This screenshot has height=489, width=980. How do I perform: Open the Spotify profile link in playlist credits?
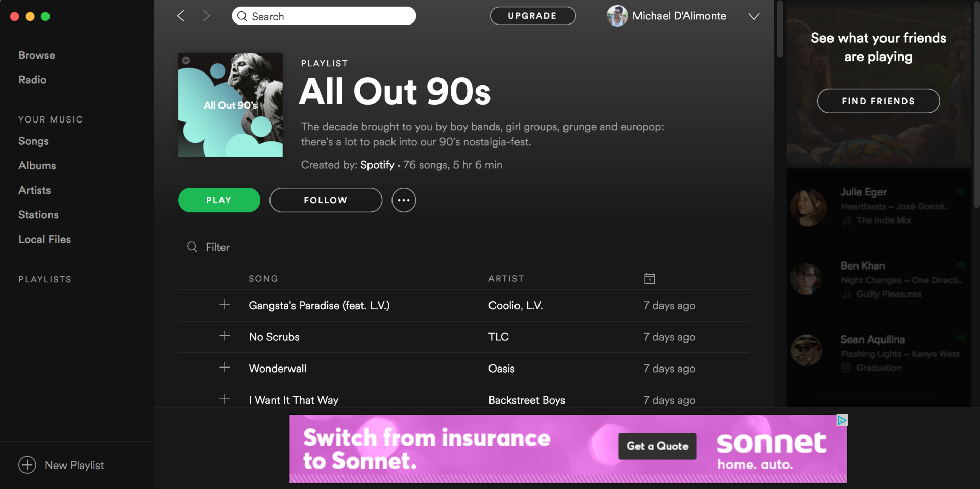[x=377, y=165]
